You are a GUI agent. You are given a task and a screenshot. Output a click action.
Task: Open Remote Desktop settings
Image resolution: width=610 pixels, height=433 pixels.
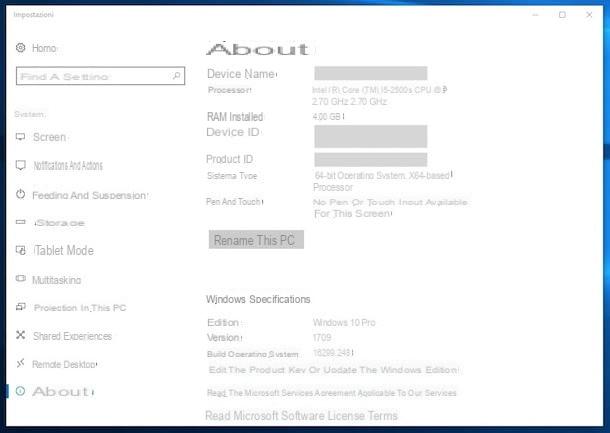click(x=65, y=364)
